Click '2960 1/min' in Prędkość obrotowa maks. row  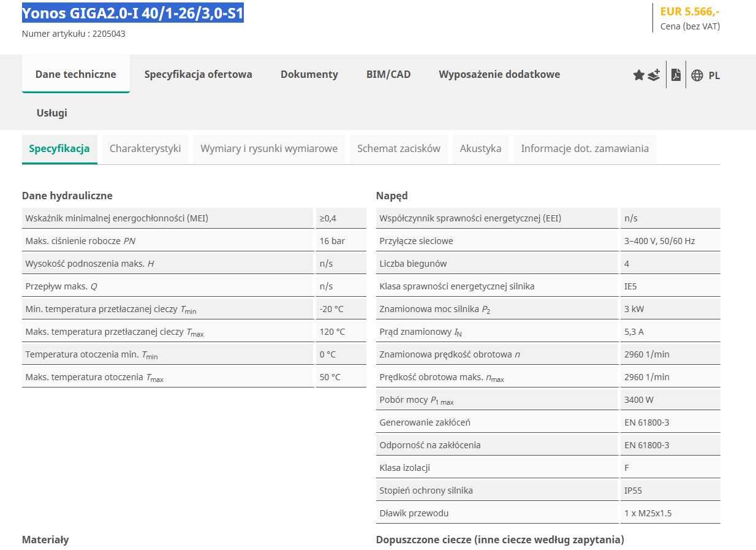[646, 377]
